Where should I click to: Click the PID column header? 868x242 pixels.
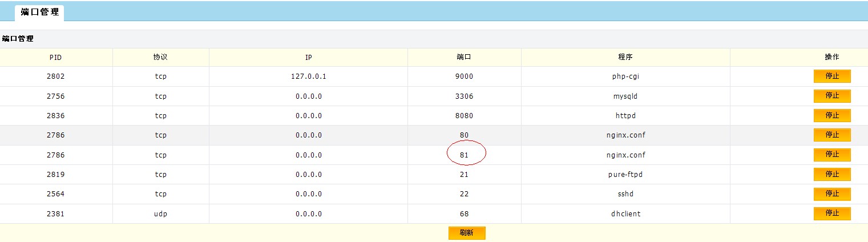pos(56,57)
